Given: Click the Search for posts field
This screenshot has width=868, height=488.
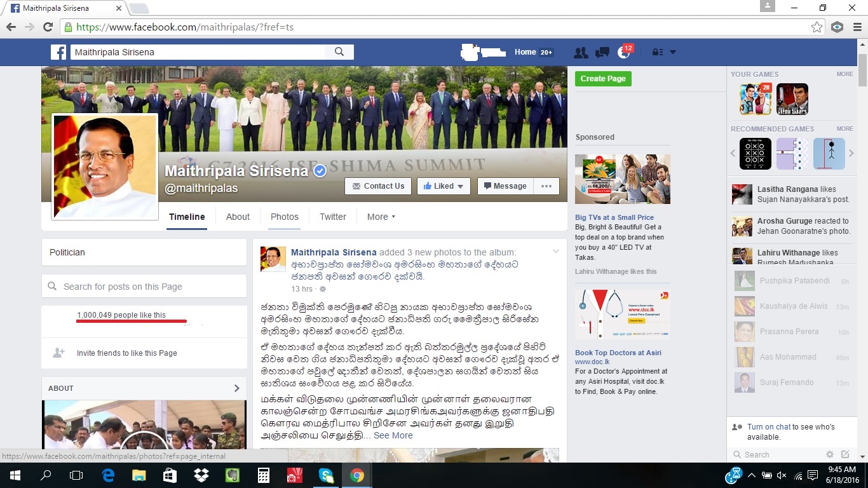Looking at the screenshot, I should pyautogui.click(x=144, y=287).
